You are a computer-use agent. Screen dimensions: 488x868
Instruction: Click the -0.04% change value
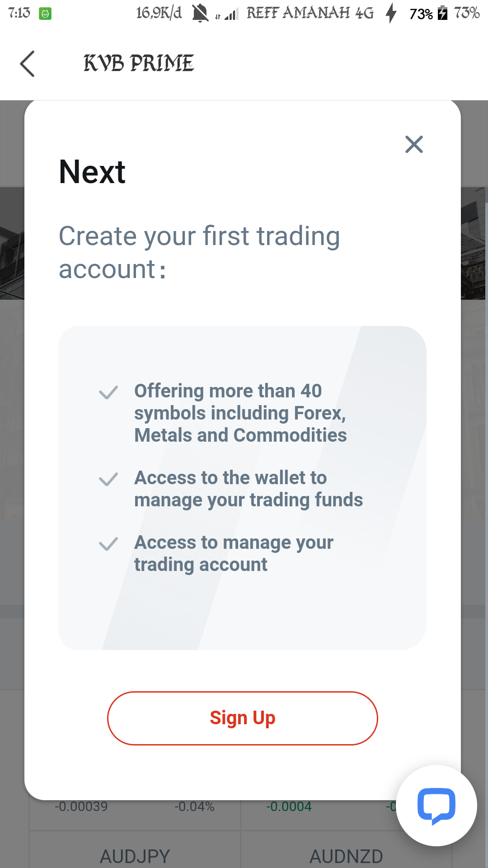coord(194,807)
